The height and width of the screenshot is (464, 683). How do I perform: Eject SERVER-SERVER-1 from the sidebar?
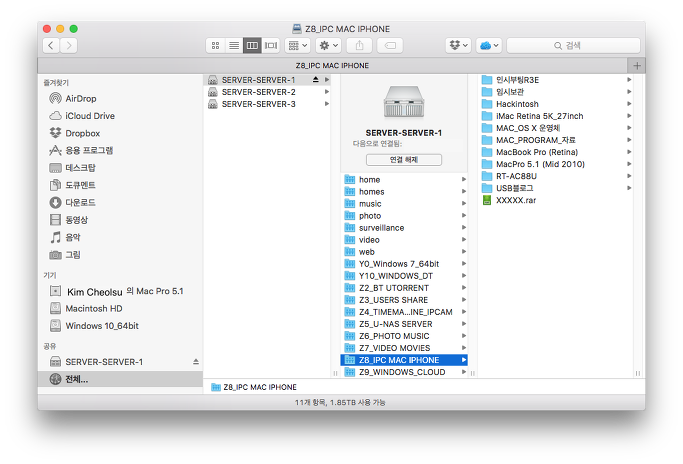coord(196,362)
